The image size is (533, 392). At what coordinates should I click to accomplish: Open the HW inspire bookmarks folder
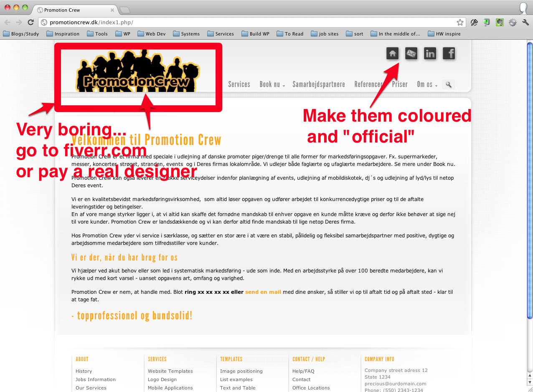[x=444, y=34]
